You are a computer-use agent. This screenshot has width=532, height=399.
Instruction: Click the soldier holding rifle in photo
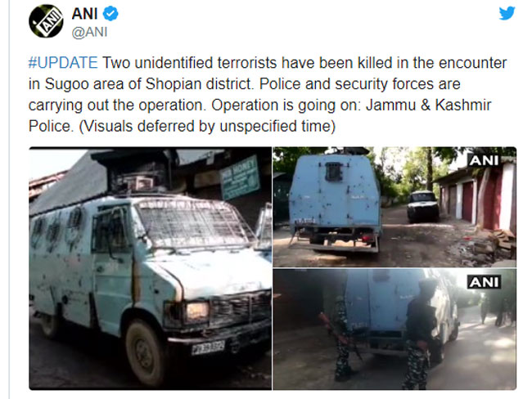tap(340, 339)
